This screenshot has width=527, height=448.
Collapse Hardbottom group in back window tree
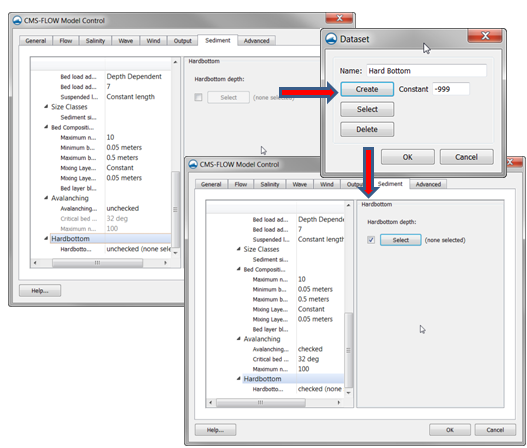(46, 238)
